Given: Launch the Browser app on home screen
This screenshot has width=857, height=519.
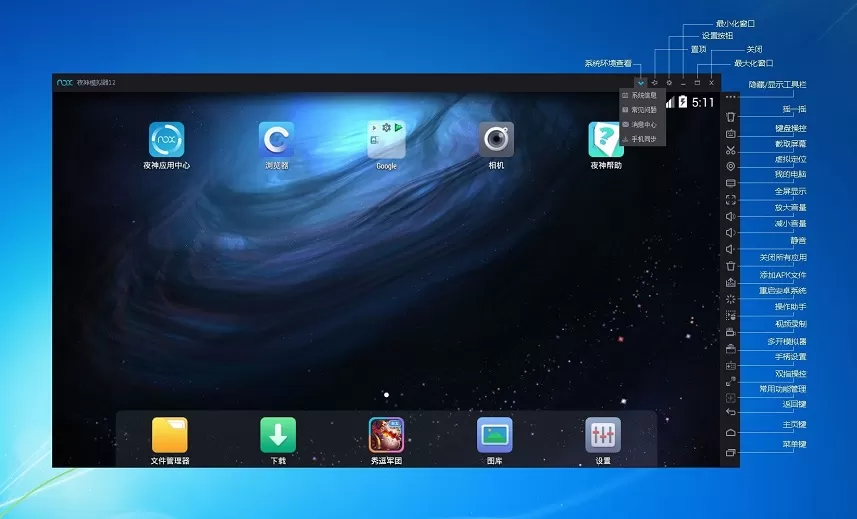Looking at the screenshot, I should [x=277, y=140].
